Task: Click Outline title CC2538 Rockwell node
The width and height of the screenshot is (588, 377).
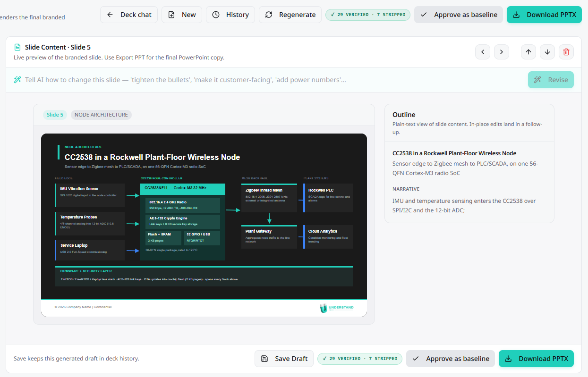Action: [x=454, y=153]
